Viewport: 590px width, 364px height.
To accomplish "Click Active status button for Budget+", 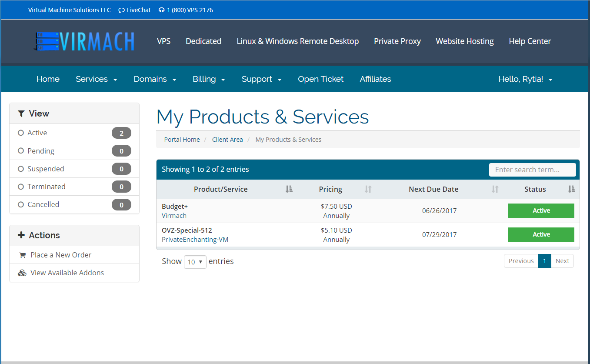I will tap(541, 210).
